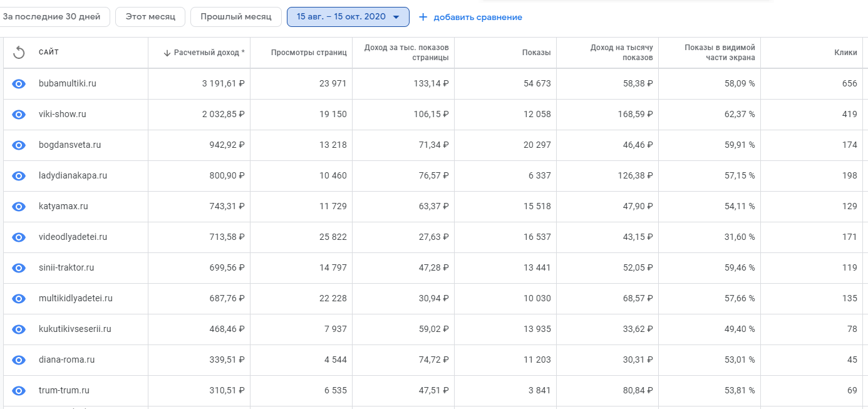
Task: Click site name viki-show.ru
Action: (x=63, y=114)
